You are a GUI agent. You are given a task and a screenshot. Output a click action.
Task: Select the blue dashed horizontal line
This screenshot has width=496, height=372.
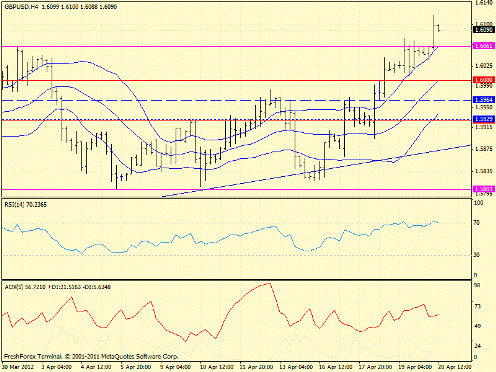point(237,100)
